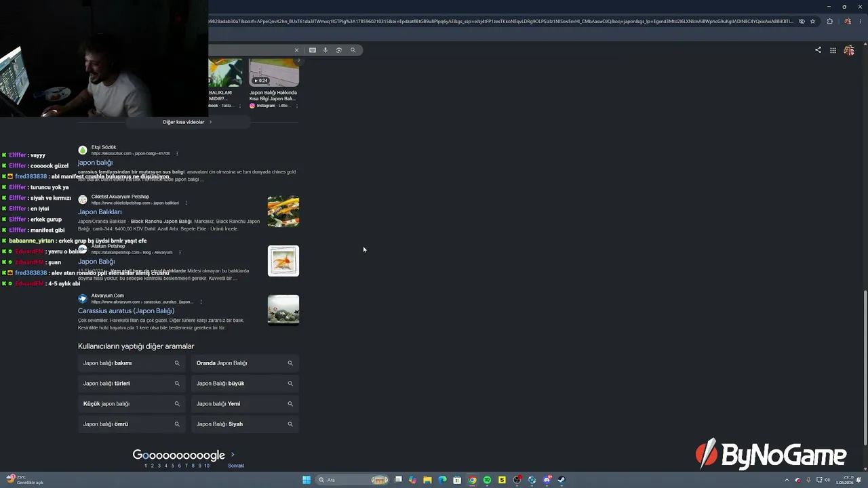
Task: Clear the Google search box text
Action: (x=296, y=50)
